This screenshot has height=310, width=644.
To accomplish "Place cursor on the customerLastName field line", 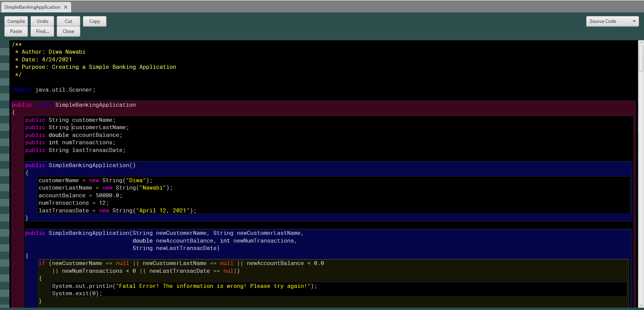I will click(x=101, y=127).
